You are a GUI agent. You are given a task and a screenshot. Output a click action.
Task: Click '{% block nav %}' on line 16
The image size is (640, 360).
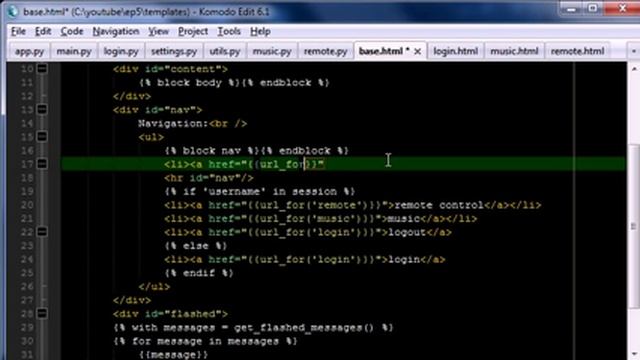[x=212, y=151]
